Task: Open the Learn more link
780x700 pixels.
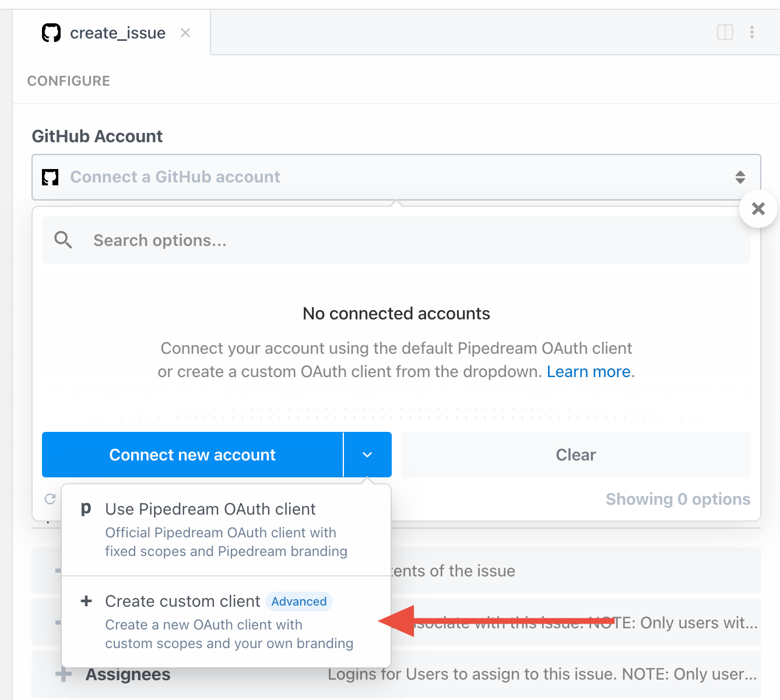Action: pyautogui.click(x=589, y=372)
